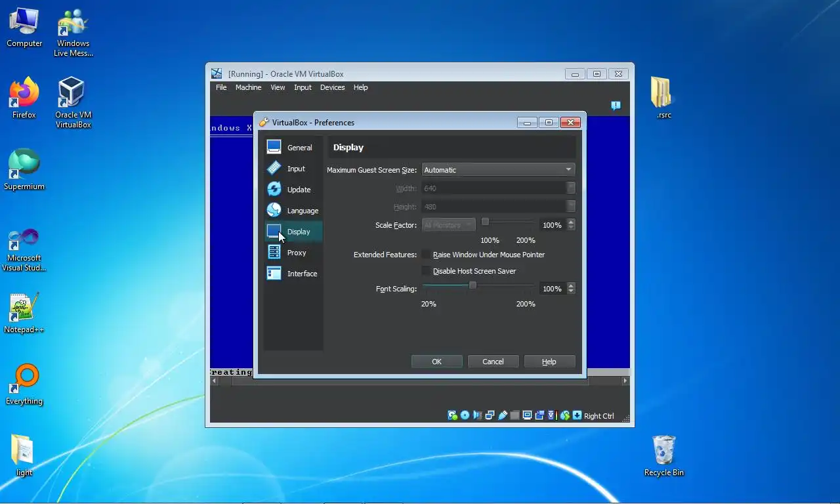The image size is (840, 504).
Task: Click Height field showing 480
Action: 498,207
